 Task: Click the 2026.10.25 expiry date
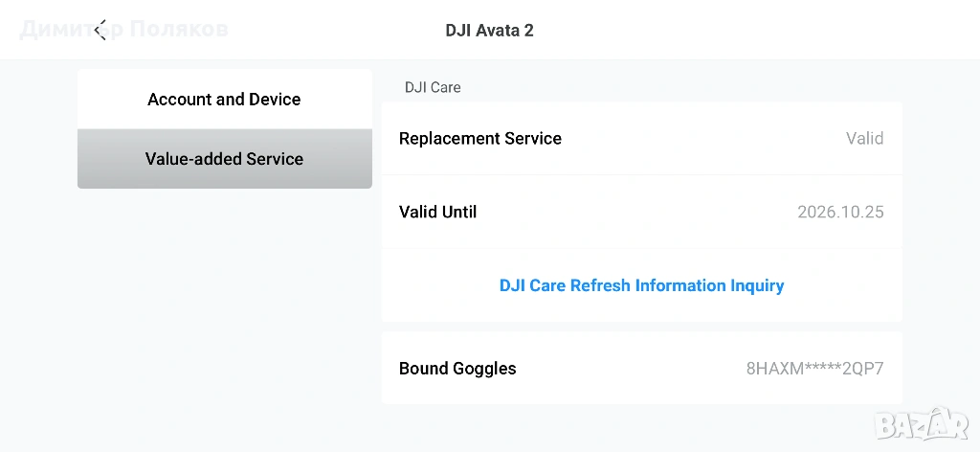[x=840, y=212]
